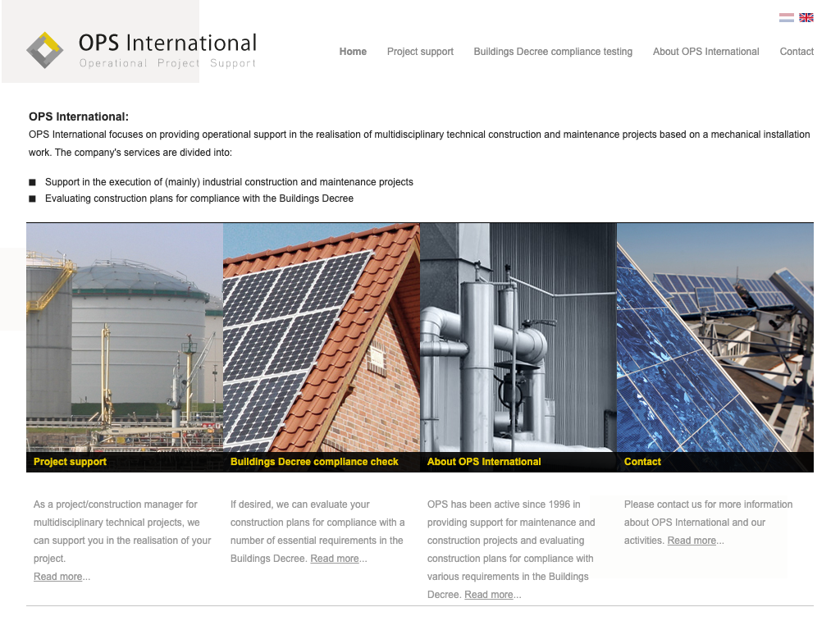Click the roof solar panels image

322,336
